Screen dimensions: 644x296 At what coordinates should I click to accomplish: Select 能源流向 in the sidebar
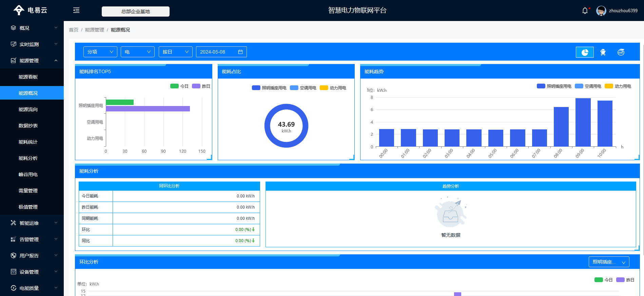coord(32,109)
